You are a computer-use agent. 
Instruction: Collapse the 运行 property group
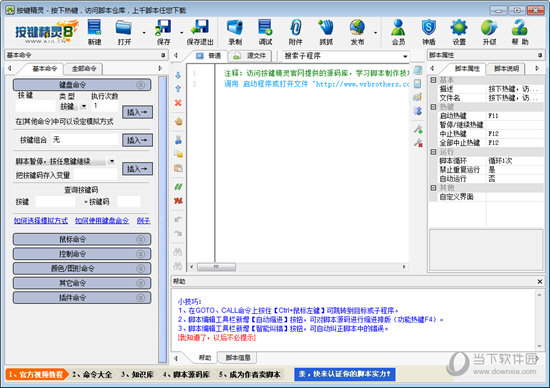[x=434, y=152]
